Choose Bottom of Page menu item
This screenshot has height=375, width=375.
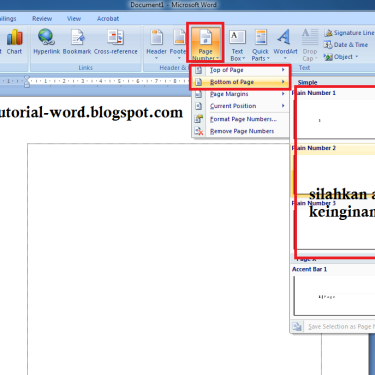click(240, 82)
